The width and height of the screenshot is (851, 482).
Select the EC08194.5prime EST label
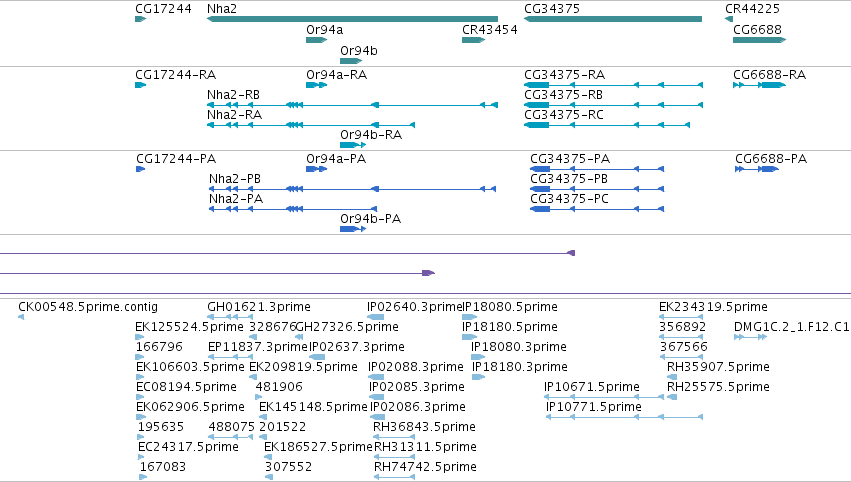click(x=186, y=388)
